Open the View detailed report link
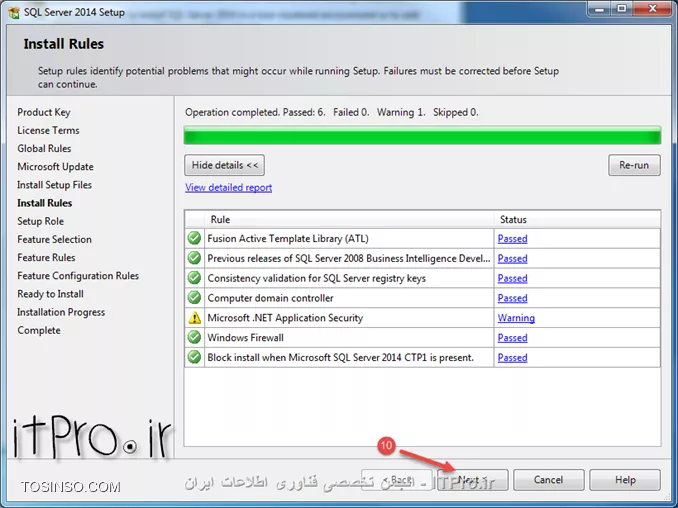Viewport: 678px width, 508px height. [x=228, y=188]
